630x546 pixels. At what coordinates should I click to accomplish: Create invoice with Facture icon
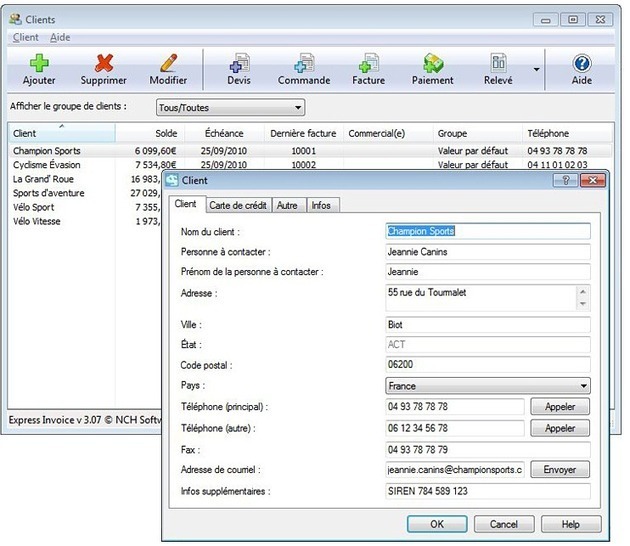pos(368,64)
